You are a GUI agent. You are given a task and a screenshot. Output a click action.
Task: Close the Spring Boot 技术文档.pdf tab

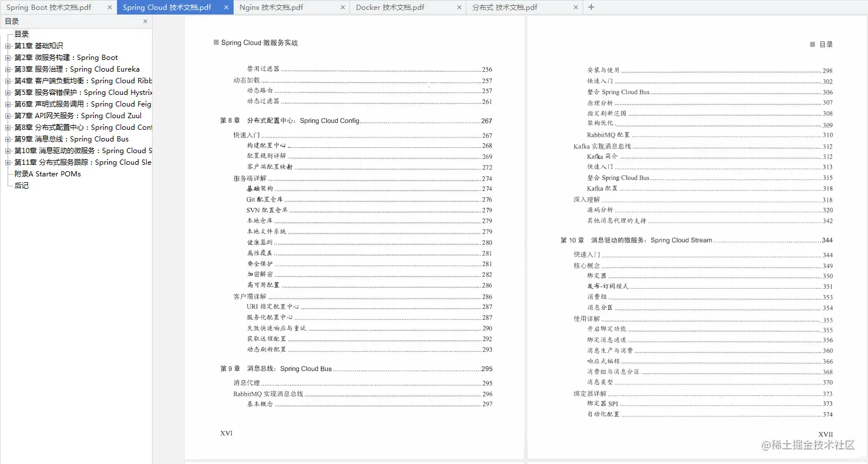point(110,8)
